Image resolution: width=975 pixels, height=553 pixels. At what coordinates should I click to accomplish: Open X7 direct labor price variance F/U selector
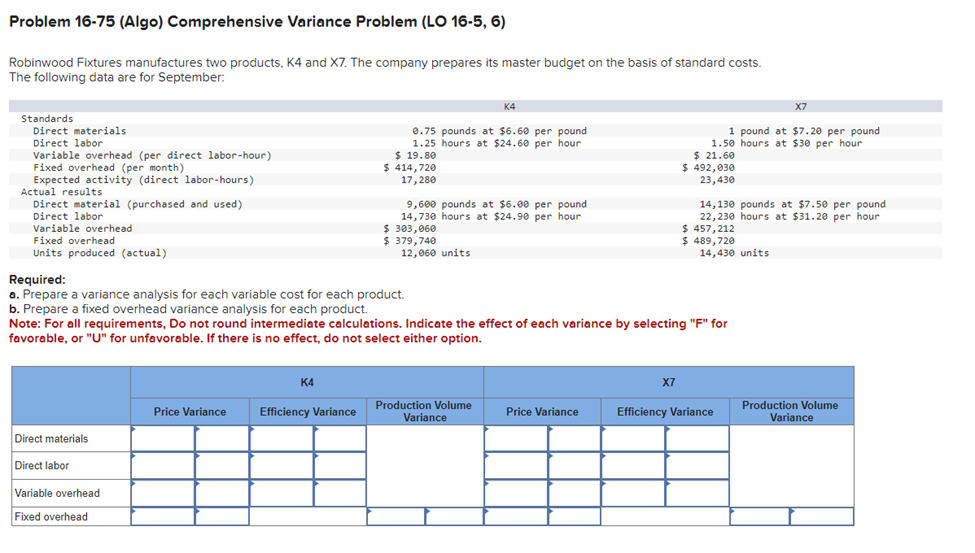pos(575,465)
